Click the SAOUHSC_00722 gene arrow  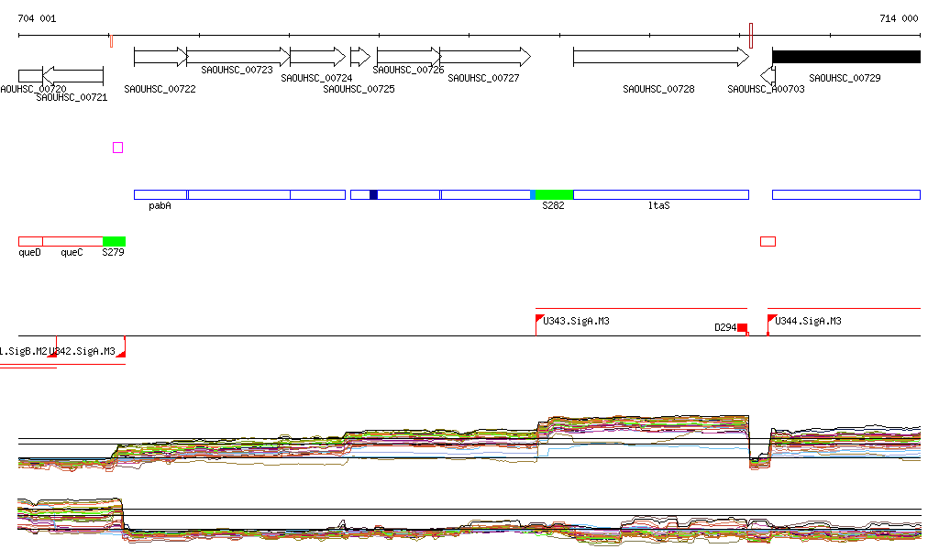[160, 57]
